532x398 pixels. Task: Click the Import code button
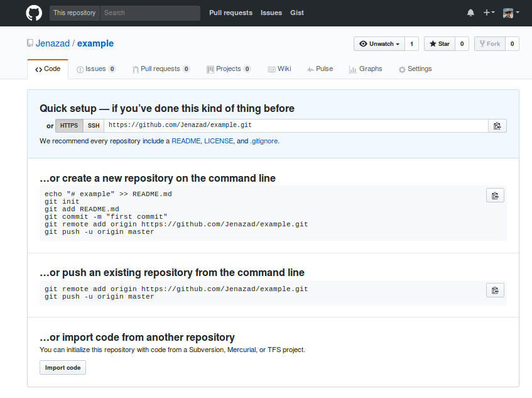click(63, 367)
